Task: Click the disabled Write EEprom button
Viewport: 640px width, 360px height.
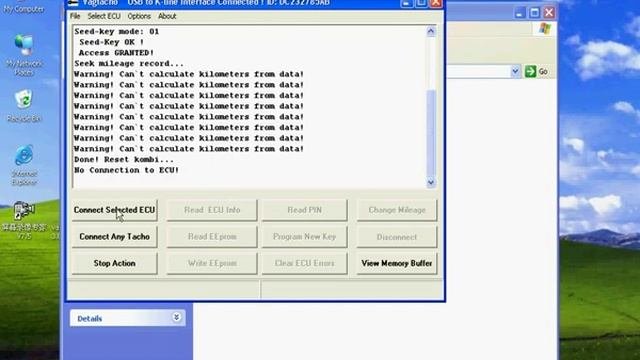Action: pos(212,263)
